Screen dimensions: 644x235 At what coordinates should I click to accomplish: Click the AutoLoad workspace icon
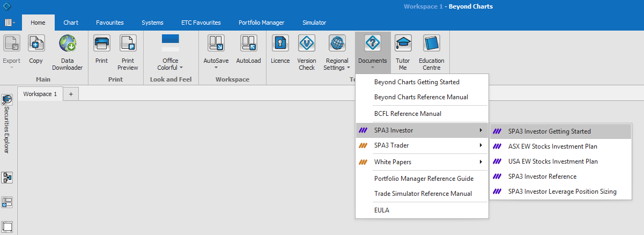248,43
